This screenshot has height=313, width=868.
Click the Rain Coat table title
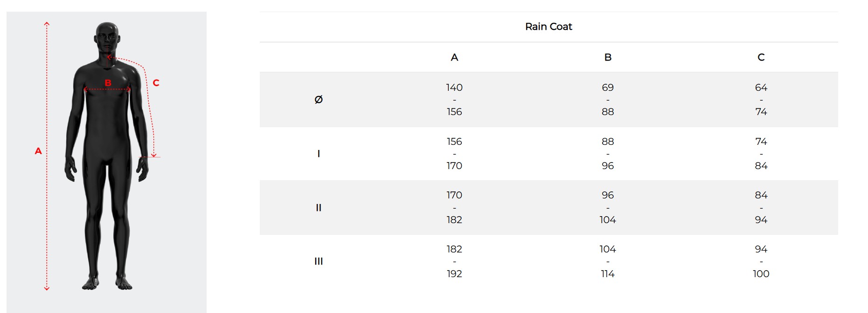549,27
